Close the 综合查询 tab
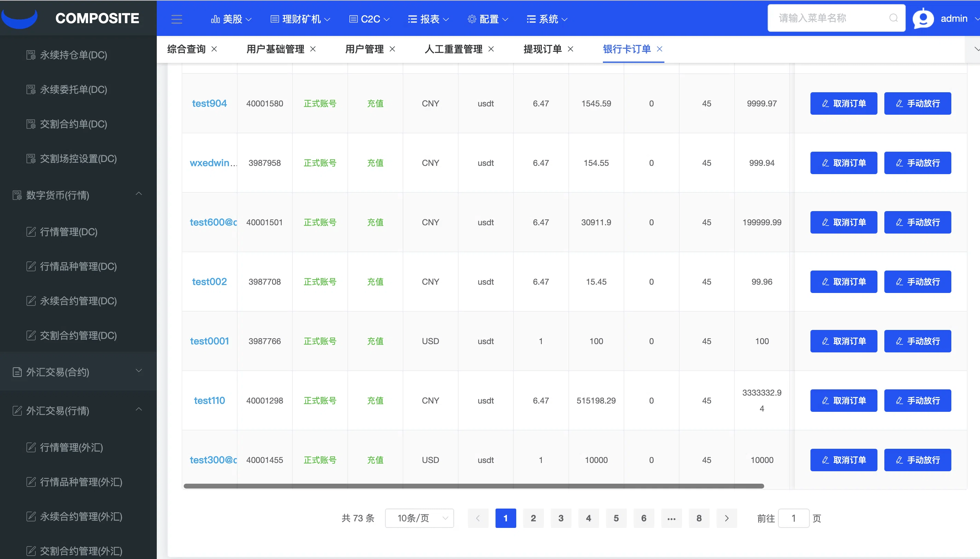980x559 pixels. (x=214, y=49)
